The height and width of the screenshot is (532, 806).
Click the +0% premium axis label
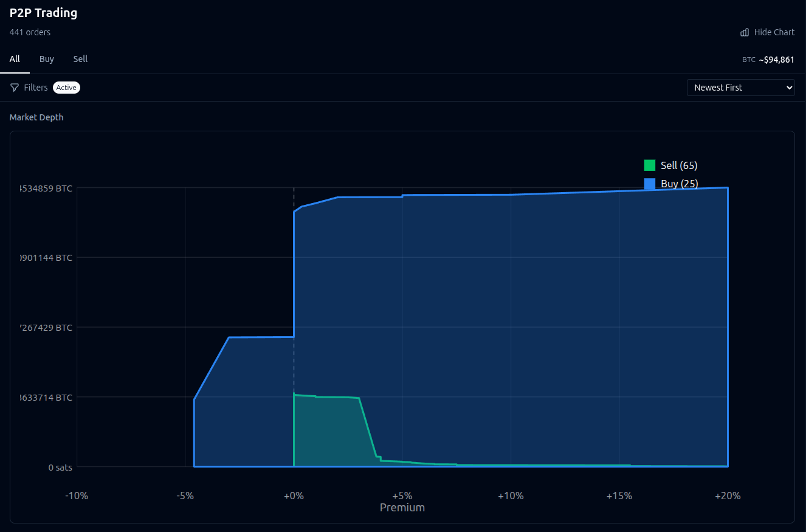[294, 496]
